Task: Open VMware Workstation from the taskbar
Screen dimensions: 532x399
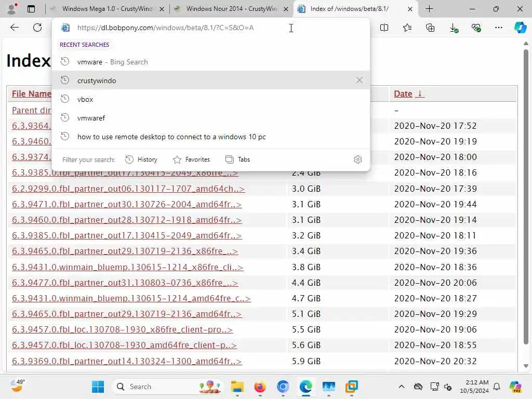Action: [x=352, y=387]
